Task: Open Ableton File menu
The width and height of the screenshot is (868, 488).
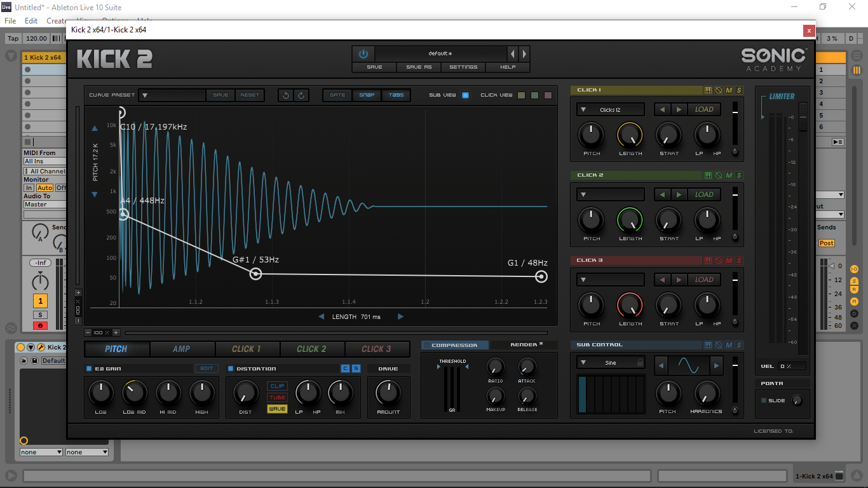Action: point(10,21)
